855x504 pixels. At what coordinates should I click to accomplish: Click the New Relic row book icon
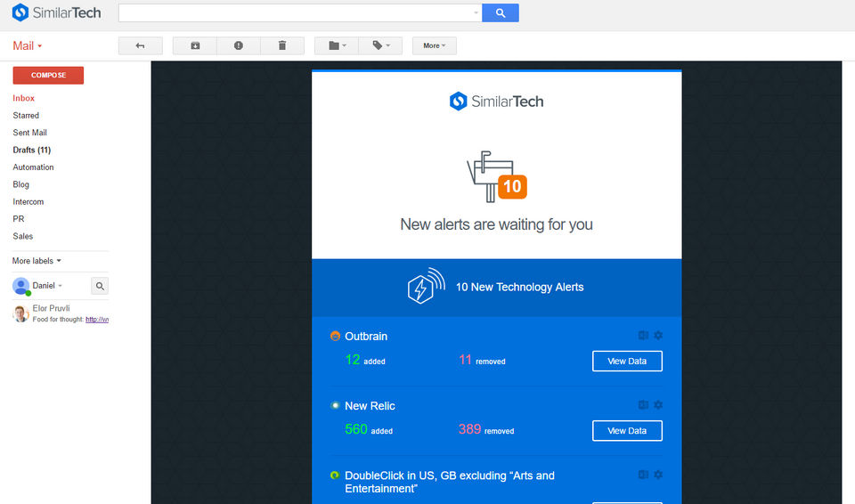(x=643, y=405)
